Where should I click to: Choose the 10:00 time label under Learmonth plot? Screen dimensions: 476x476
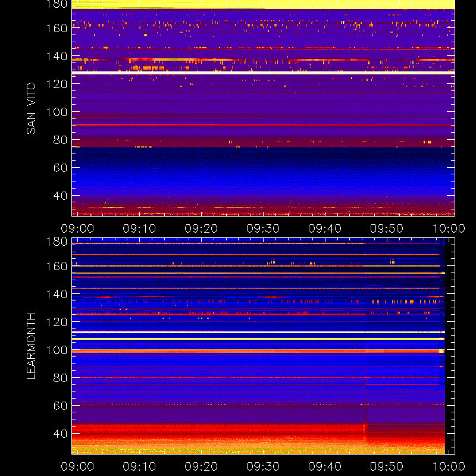click(x=449, y=466)
